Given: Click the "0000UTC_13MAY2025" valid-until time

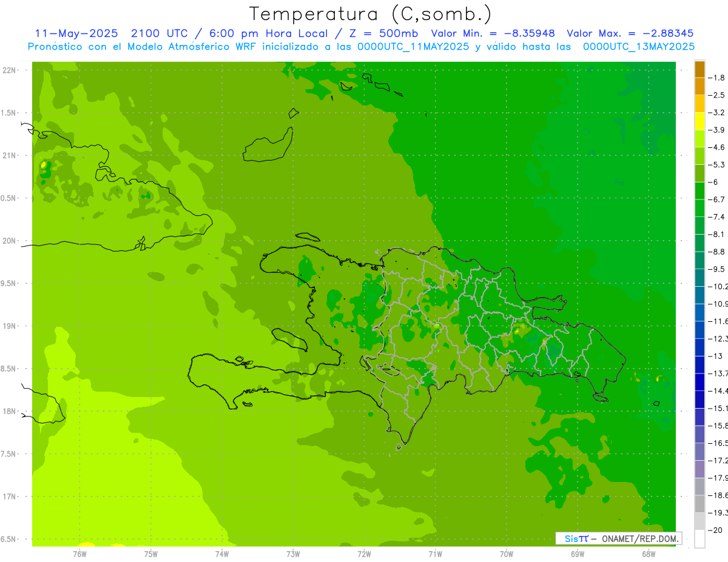Looking at the screenshot, I should [639, 46].
